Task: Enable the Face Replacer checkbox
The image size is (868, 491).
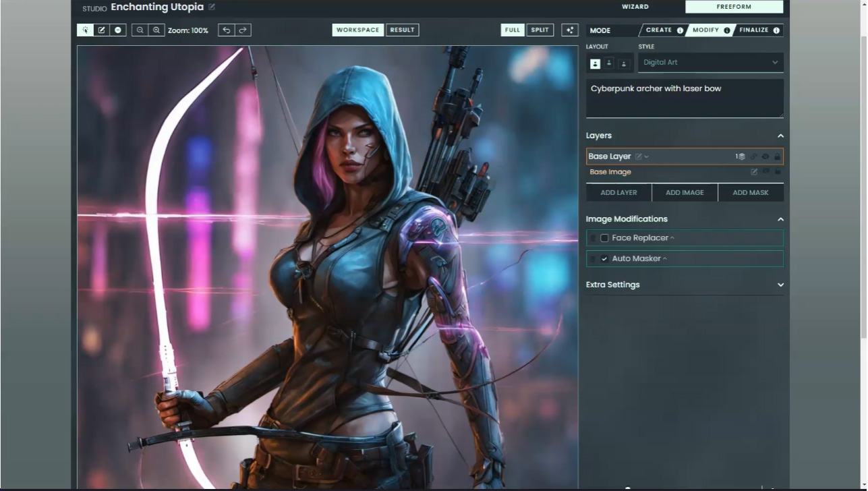Action: 604,238
